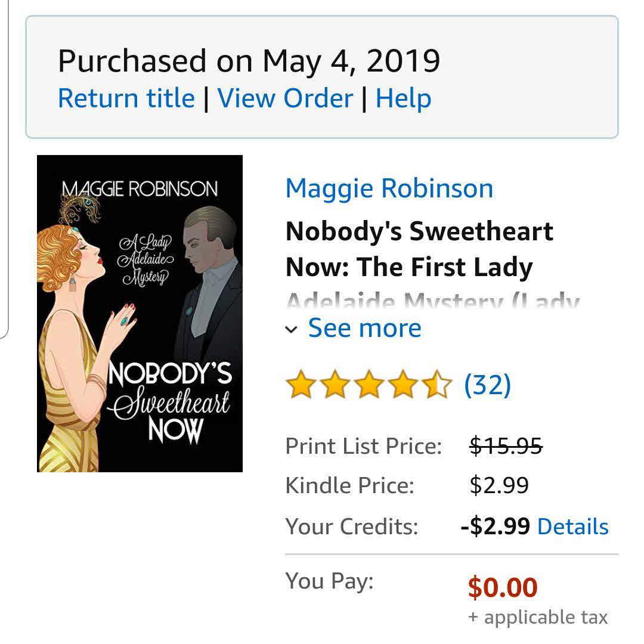Click the bold book title text
644x644 pixels.
[x=419, y=249]
